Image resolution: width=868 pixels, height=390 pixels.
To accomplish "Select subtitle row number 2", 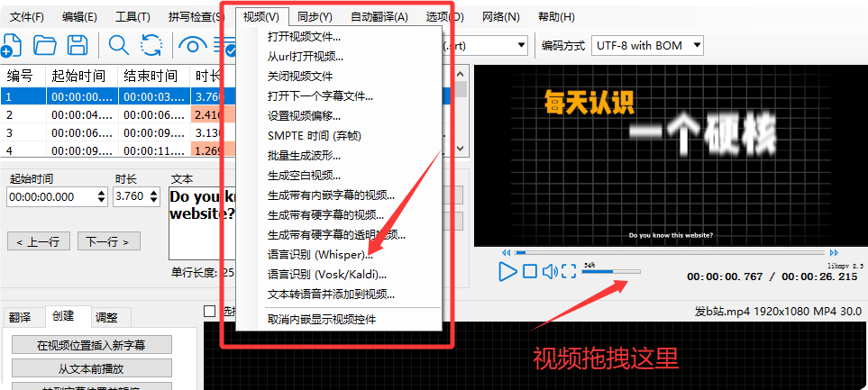I will (x=117, y=115).
